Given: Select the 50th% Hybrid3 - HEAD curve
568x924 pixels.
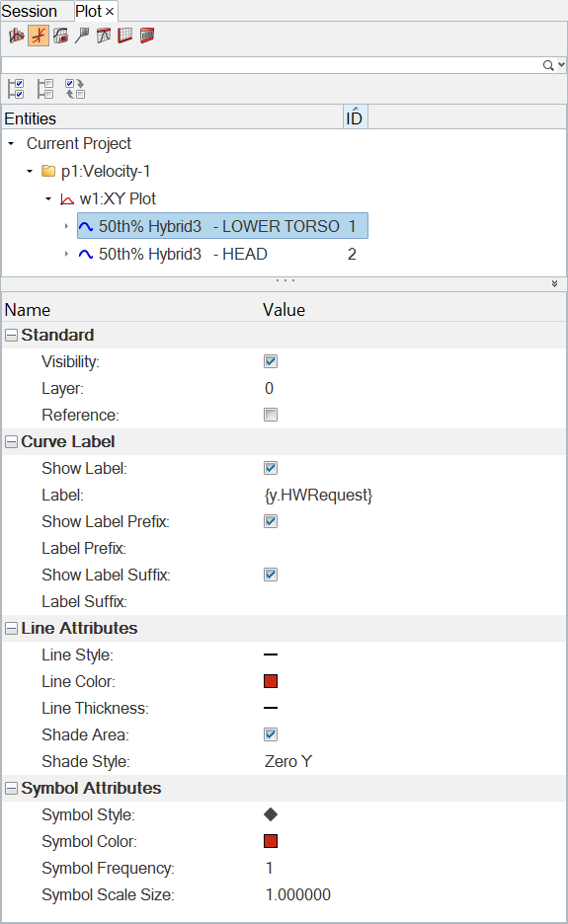Looking at the screenshot, I should [183, 254].
